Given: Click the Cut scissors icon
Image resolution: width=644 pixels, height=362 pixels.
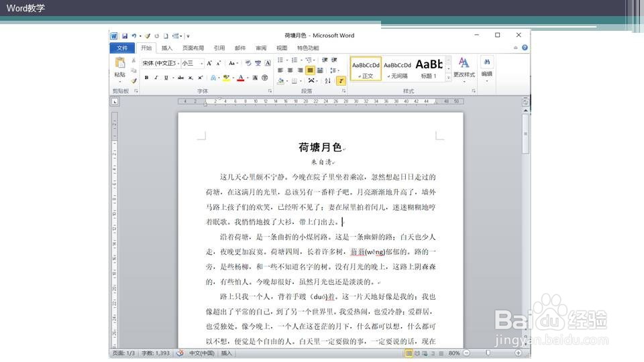Looking at the screenshot, I should point(133,61).
